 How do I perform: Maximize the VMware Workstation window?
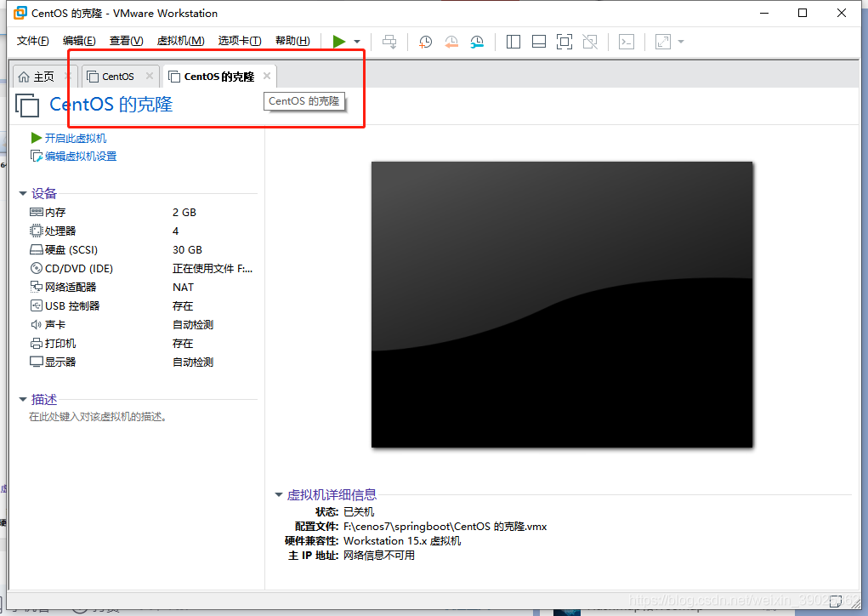pyautogui.click(x=803, y=13)
